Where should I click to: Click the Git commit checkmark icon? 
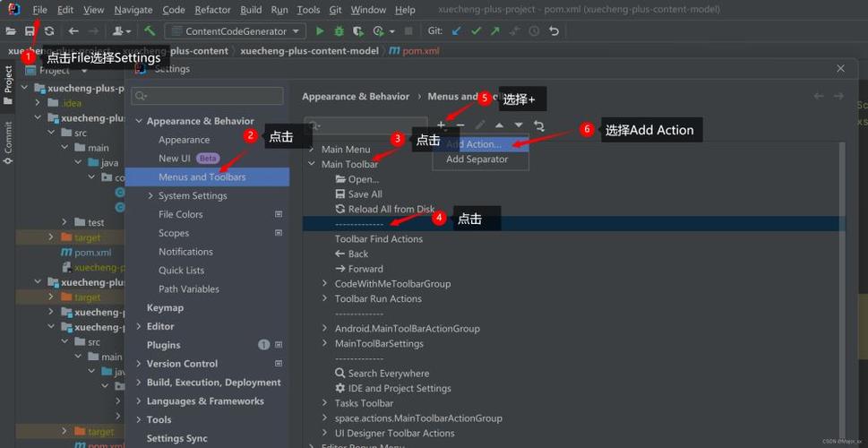pos(476,31)
